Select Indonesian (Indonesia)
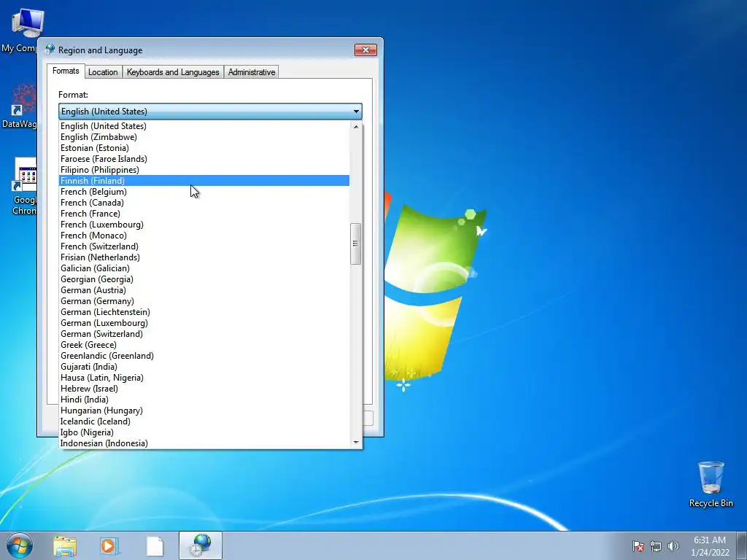 (x=204, y=444)
